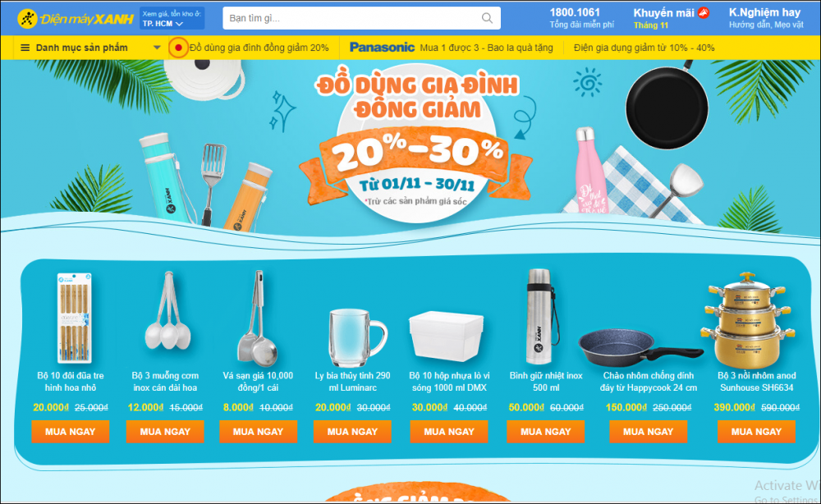Select the Happycook frying pan image
Screen dimensions: 821x504
[x=641, y=347]
